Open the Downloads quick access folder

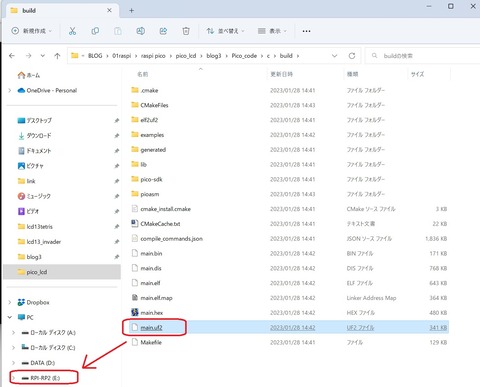coord(35,136)
